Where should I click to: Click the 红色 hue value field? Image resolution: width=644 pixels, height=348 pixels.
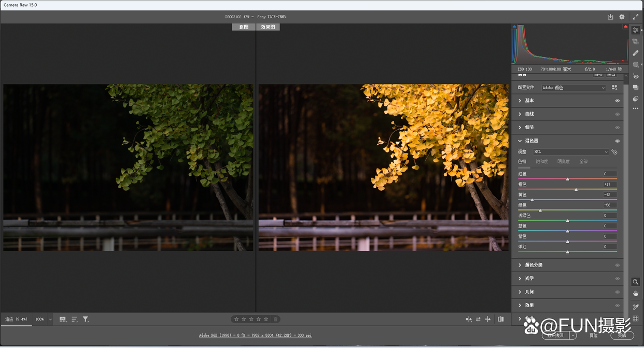610,174
